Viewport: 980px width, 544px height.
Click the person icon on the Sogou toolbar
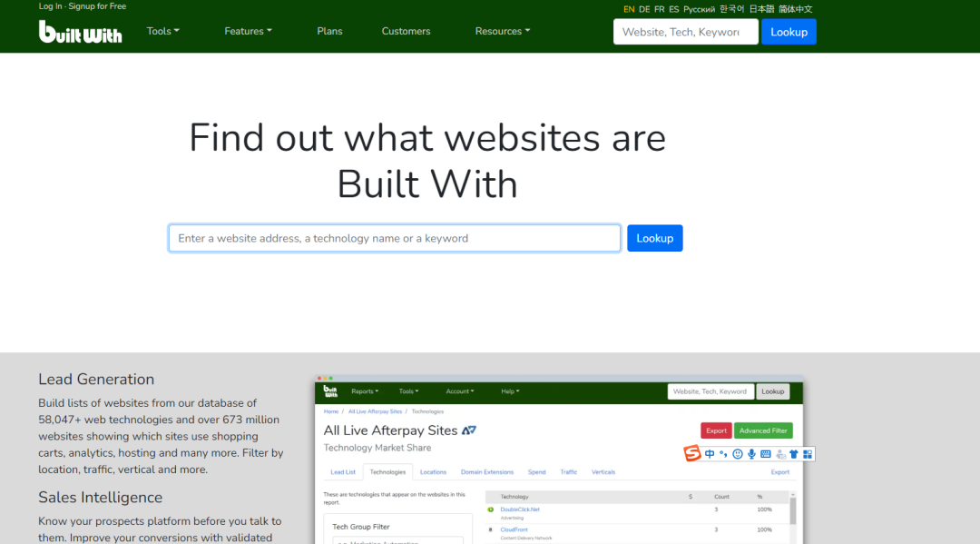pyautogui.click(x=780, y=454)
